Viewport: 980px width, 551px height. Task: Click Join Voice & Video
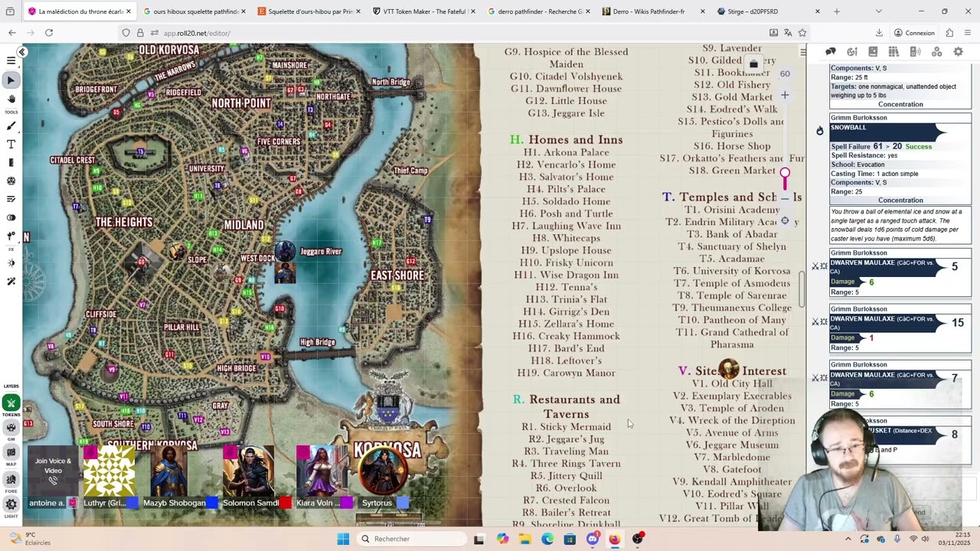(53, 471)
